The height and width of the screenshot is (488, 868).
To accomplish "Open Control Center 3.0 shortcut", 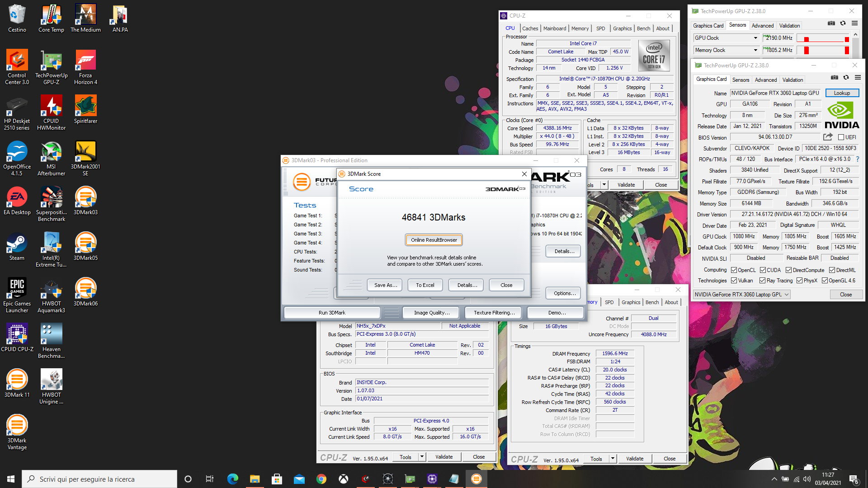I will (x=17, y=67).
